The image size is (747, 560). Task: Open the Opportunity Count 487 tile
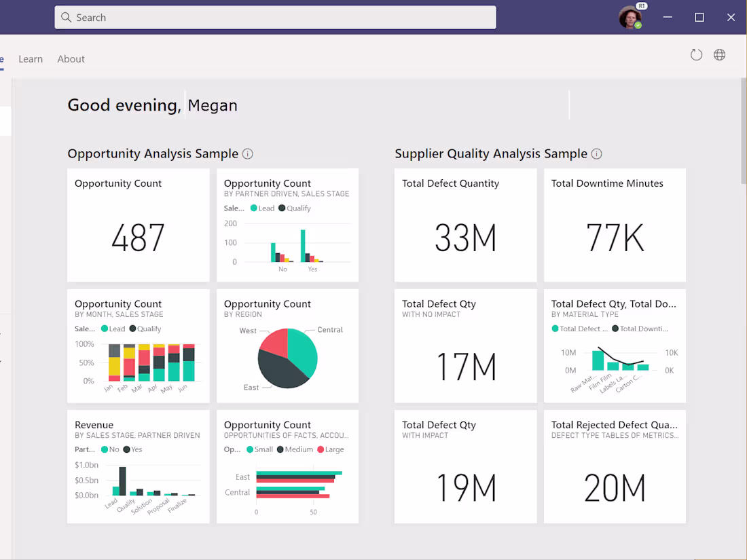click(x=138, y=224)
